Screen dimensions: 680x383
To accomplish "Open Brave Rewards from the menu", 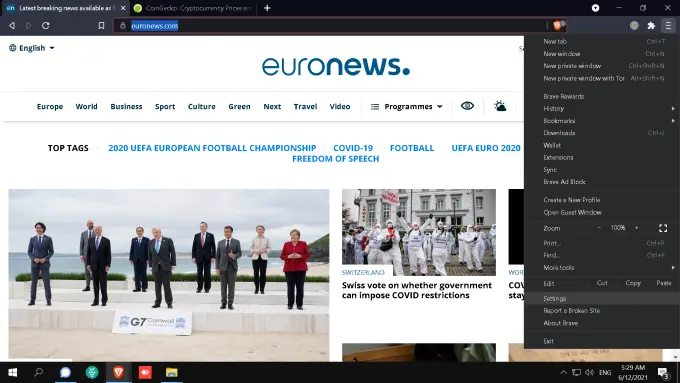I will (x=602, y=96).
